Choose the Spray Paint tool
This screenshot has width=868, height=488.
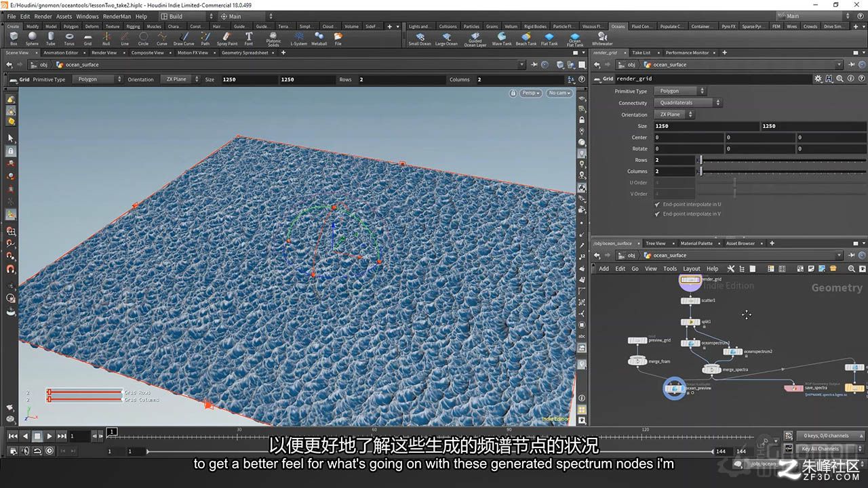[x=227, y=38]
